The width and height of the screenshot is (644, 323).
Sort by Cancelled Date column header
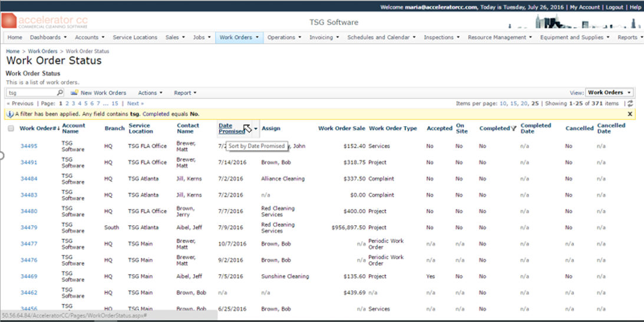pyautogui.click(x=611, y=128)
